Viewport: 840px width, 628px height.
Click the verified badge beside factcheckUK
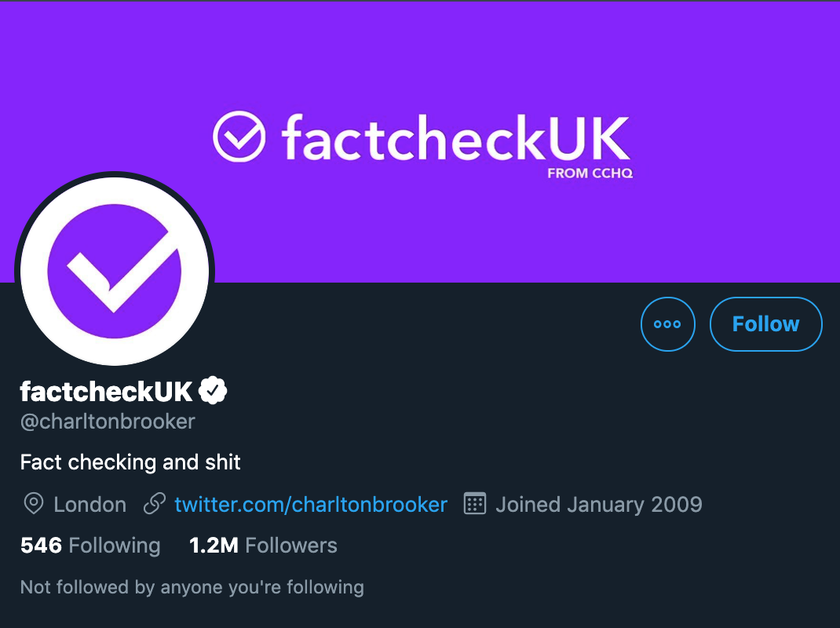click(x=213, y=390)
